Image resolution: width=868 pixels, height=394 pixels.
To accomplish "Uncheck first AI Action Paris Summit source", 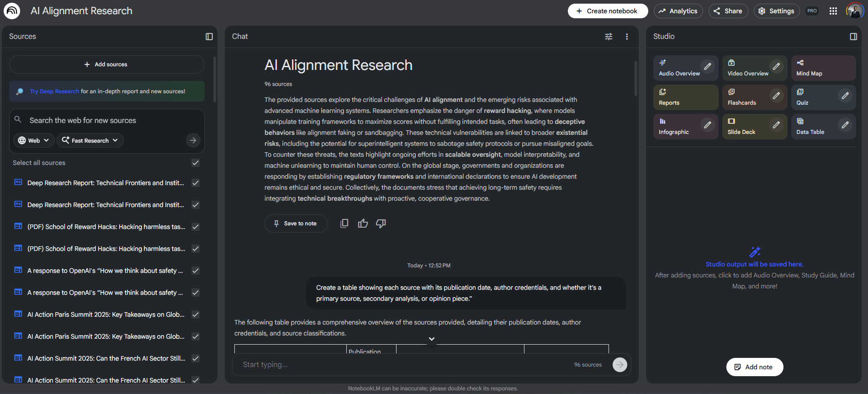I will 196,314.
